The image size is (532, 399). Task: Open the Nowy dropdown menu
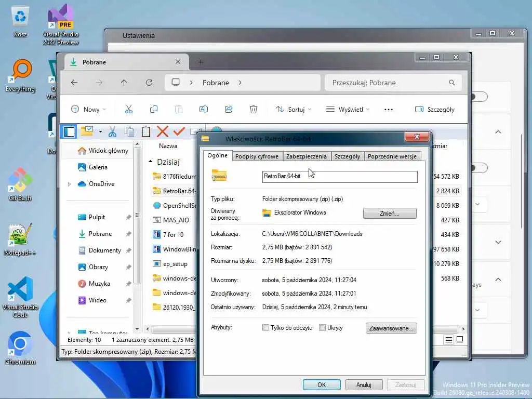point(88,109)
